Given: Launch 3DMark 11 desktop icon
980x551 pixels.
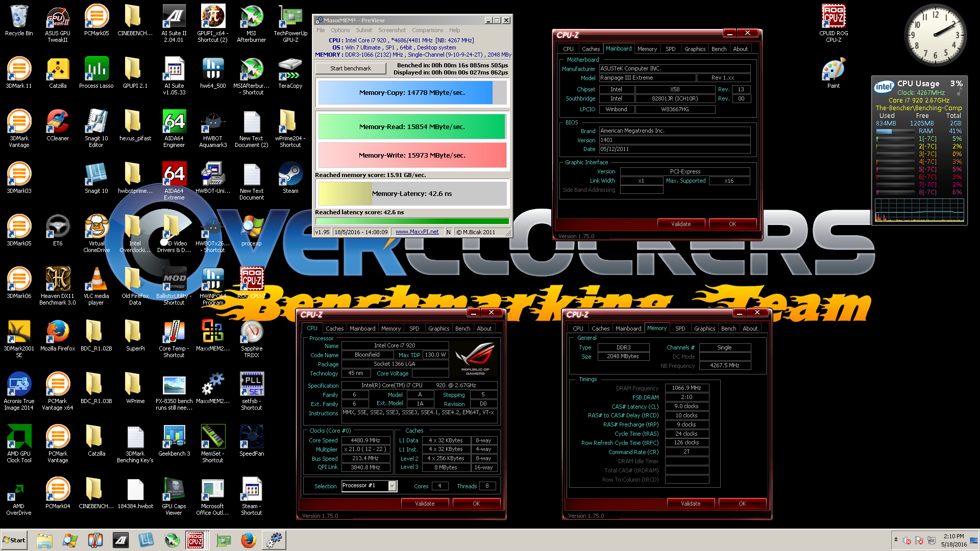Looking at the screenshot, I should [19, 73].
